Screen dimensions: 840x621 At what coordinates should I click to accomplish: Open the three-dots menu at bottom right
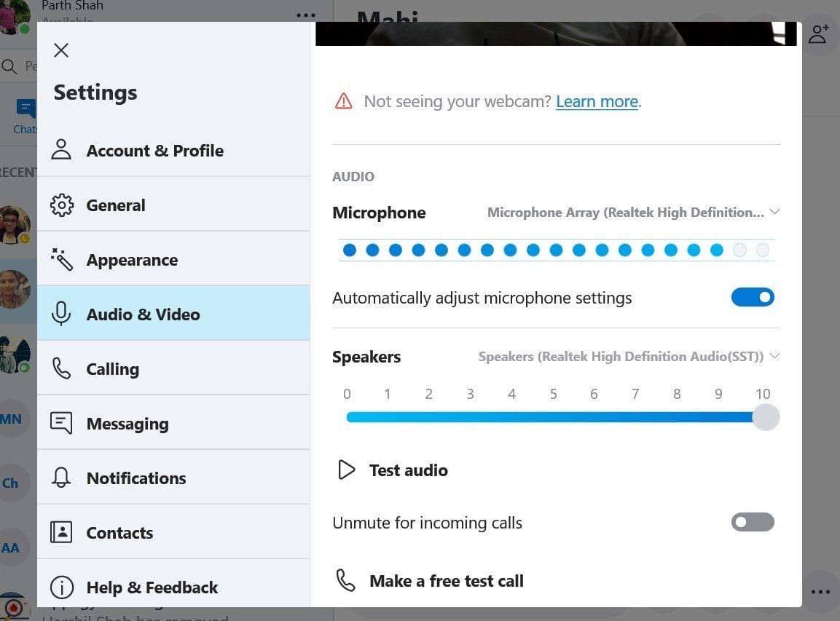[820, 592]
